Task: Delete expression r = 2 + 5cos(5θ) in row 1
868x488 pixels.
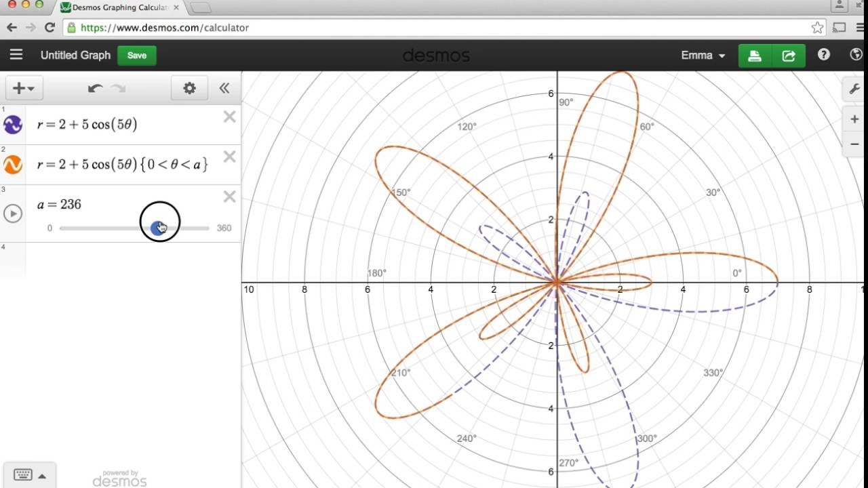Action: point(229,117)
